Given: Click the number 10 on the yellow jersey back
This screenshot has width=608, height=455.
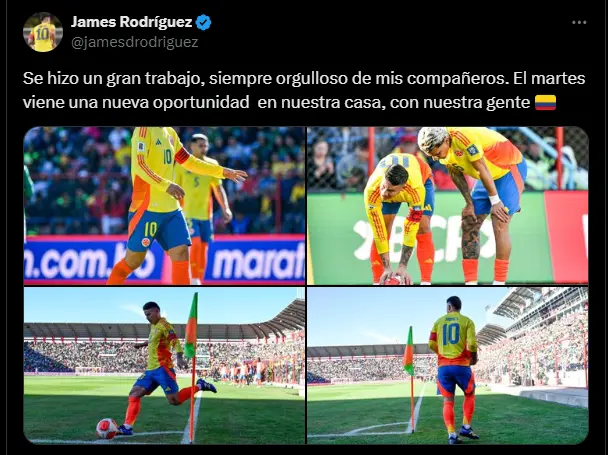Looking at the screenshot, I should (x=451, y=334).
